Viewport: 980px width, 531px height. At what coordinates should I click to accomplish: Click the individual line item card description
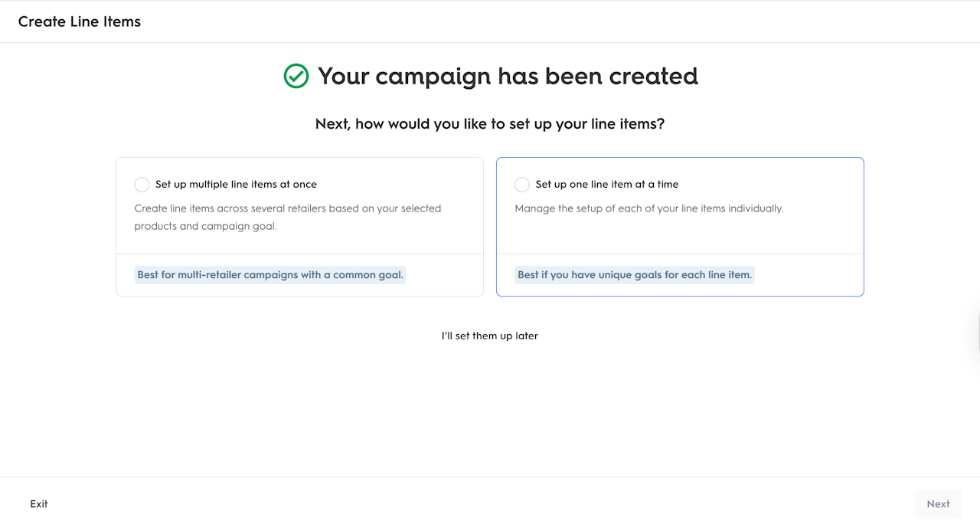point(648,208)
